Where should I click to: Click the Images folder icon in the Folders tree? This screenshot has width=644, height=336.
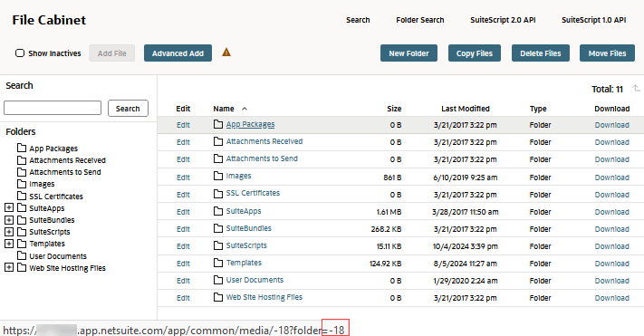(x=22, y=184)
